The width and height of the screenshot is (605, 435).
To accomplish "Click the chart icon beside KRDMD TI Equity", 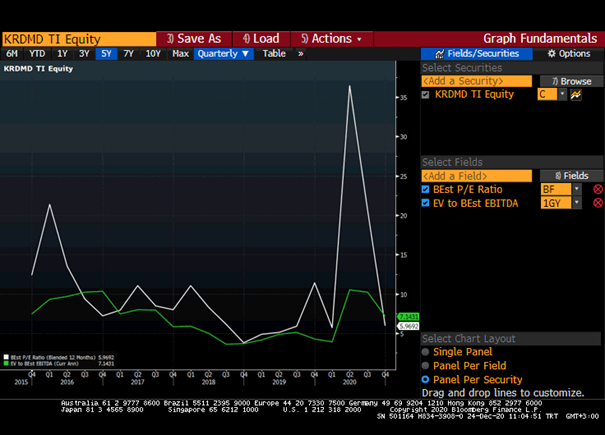I will tap(576, 95).
